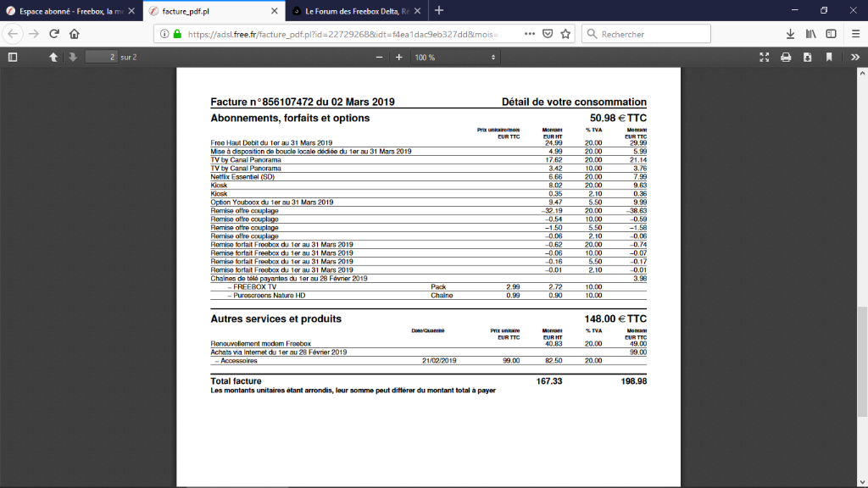The height and width of the screenshot is (488, 868).
Task: Show the browser sidebars
Action: click(831, 34)
